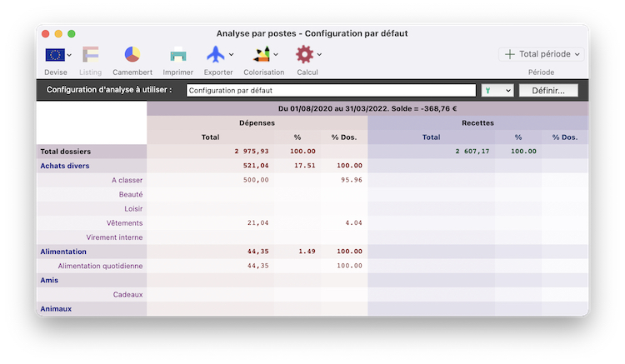Viewport: 625px width, 364px height.
Task: Select the Amis folder row
Action: pos(92,281)
